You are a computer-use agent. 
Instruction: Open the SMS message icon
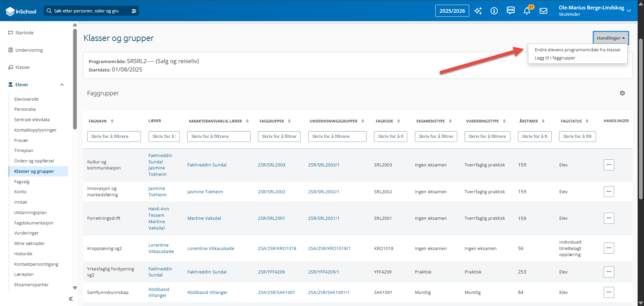[511, 11]
